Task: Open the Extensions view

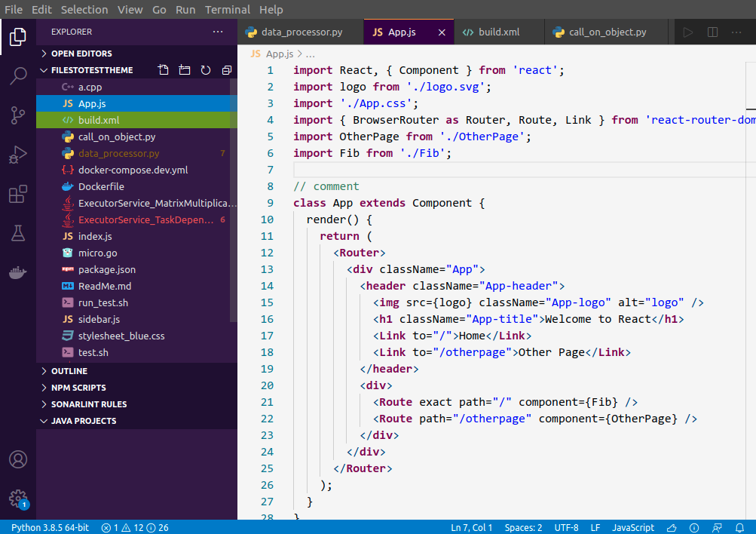Action: pyautogui.click(x=18, y=194)
